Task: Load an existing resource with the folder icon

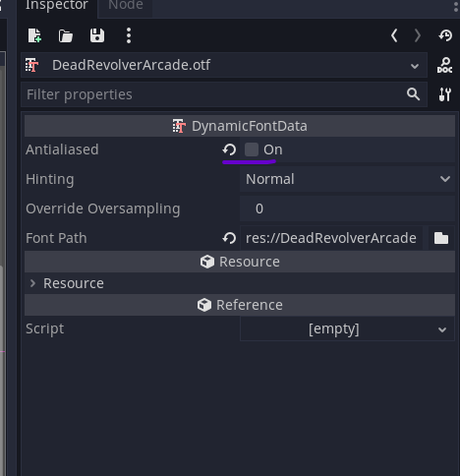Action: 66,35
